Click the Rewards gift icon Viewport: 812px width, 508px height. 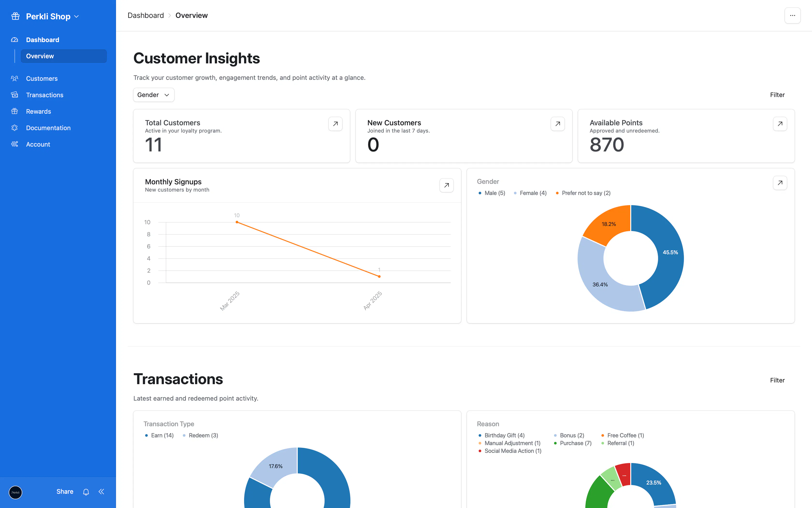[x=14, y=111]
